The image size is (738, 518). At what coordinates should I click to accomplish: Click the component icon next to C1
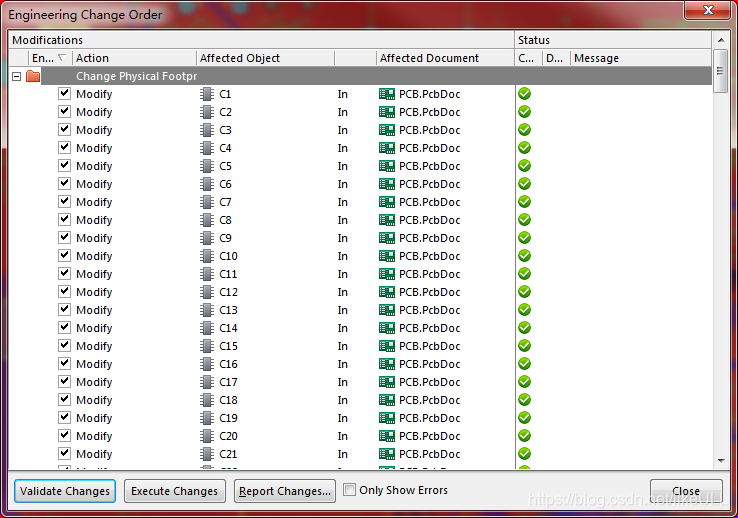[x=207, y=94]
